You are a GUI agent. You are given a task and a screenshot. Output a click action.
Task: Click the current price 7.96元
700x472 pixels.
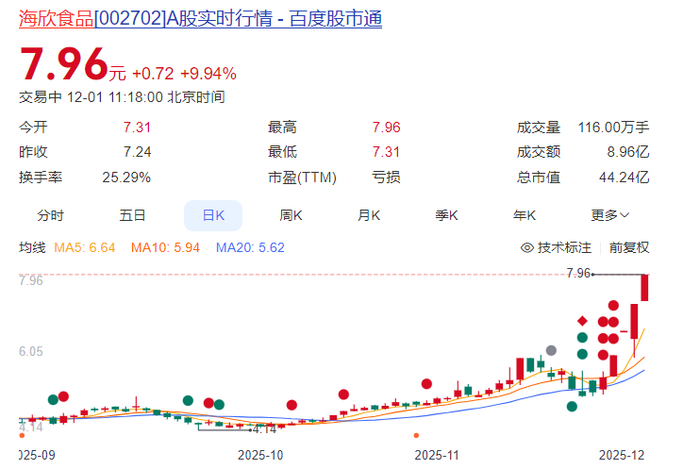pos(73,65)
